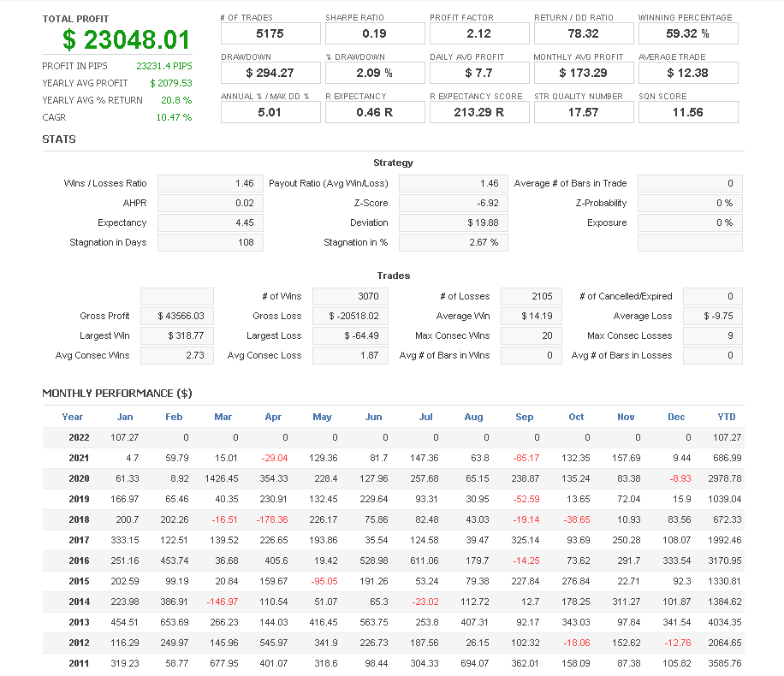The width and height of the screenshot is (784, 676).
Task: Select the AHPR field showing 0.02
Action: (x=211, y=203)
